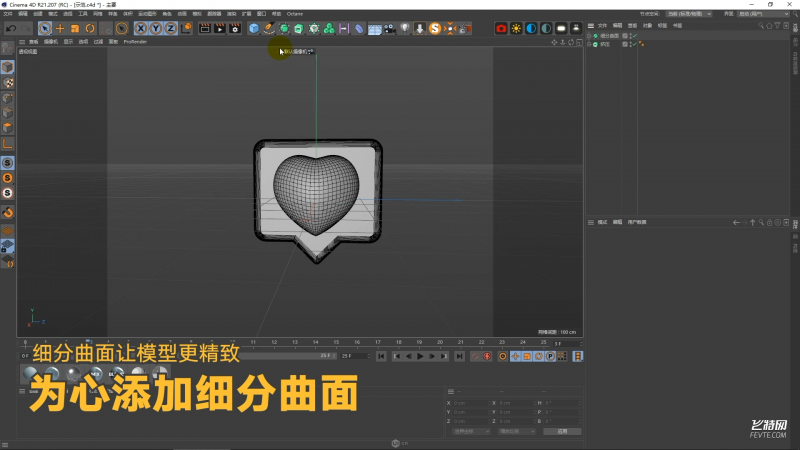800x450 pixels.
Task: Toggle coordinate system icon
Action: click(186, 28)
